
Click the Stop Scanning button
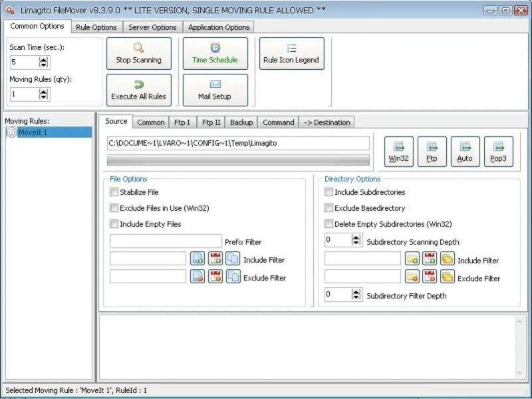coord(139,54)
